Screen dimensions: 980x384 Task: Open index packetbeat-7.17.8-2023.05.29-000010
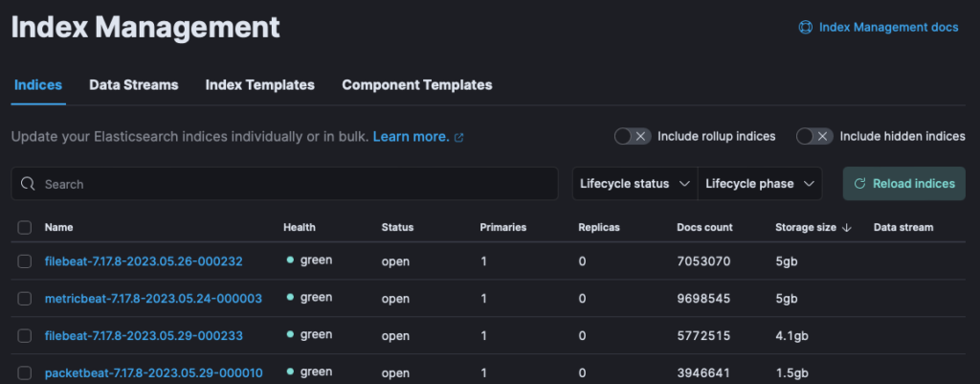[153, 373]
